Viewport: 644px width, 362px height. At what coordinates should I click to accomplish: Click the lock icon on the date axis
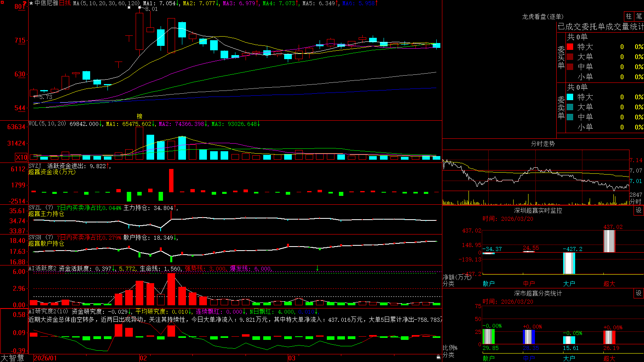(439, 357)
